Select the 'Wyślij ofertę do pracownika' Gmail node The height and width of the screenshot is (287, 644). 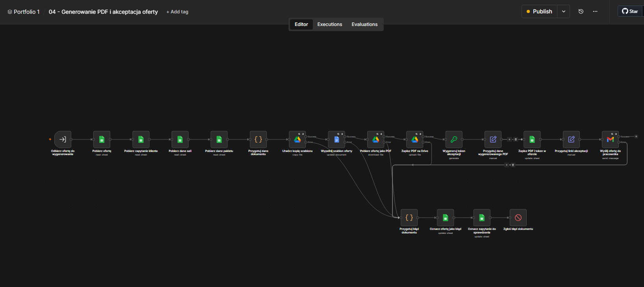tap(611, 139)
